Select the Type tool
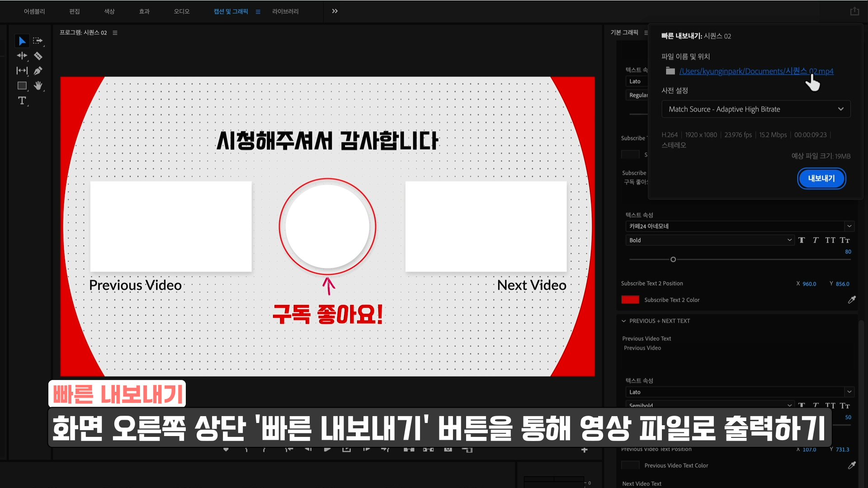 pos(22,100)
